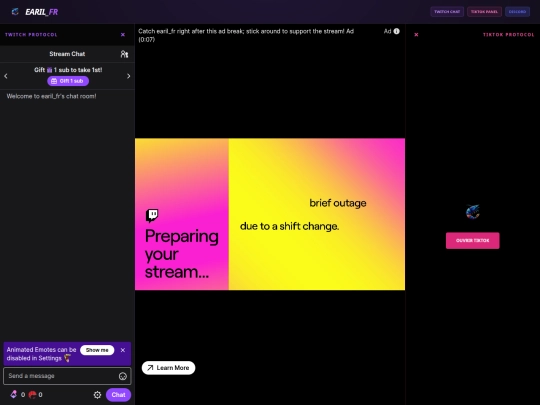
Task: Click the TWITCH PROTOCOL panel title
Action: [31, 35]
